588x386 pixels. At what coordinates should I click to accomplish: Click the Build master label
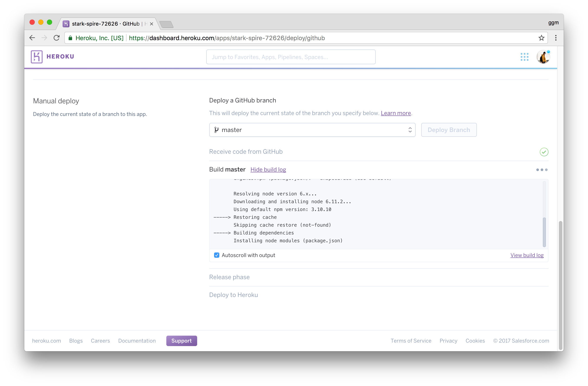[227, 169]
